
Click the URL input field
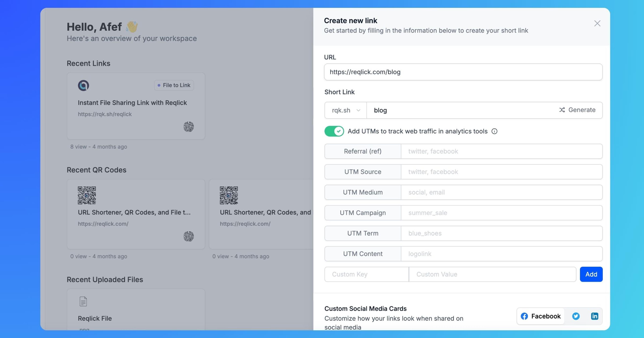pos(463,72)
